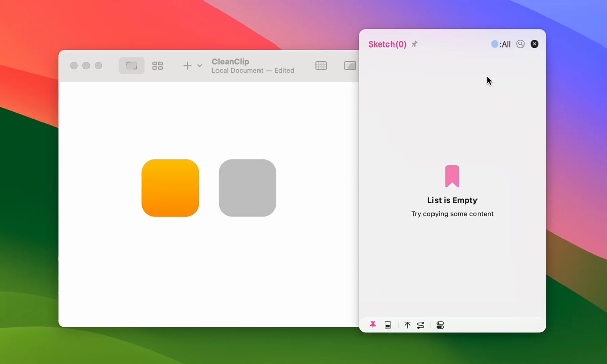The width and height of the screenshot is (607, 364).
Task: Select the gray rounded square shape
Action: (x=247, y=188)
